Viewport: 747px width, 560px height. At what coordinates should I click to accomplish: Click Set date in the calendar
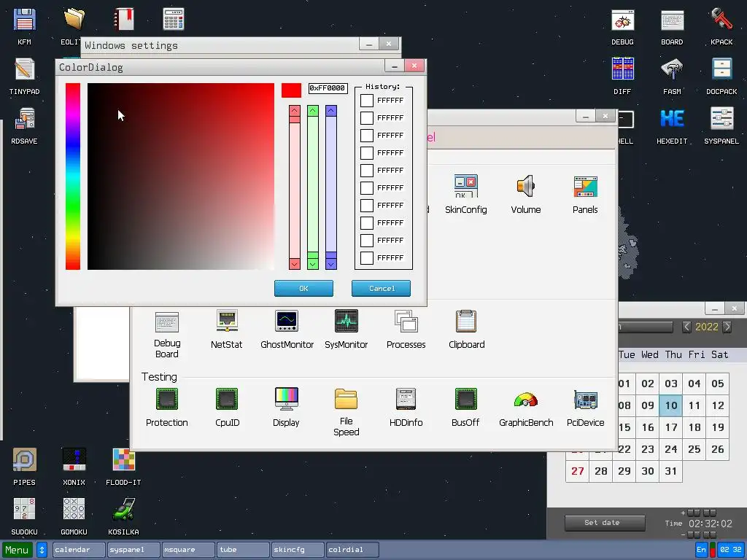pyautogui.click(x=605, y=523)
